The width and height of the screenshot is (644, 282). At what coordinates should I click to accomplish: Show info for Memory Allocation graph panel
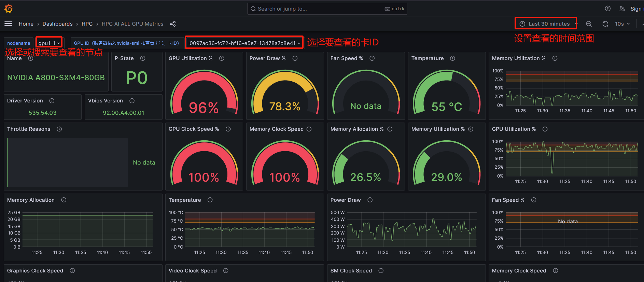(x=64, y=200)
